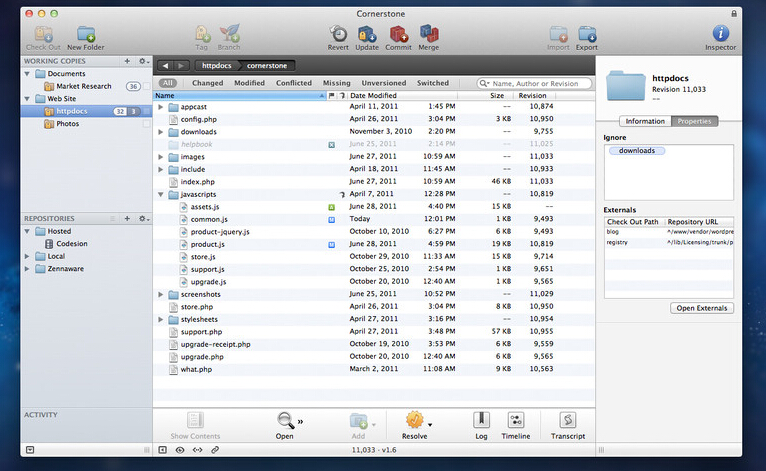The height and width of the screenshot is (471, 766).
Task: Expand the Zennaware repositories group
Action: 27,269
